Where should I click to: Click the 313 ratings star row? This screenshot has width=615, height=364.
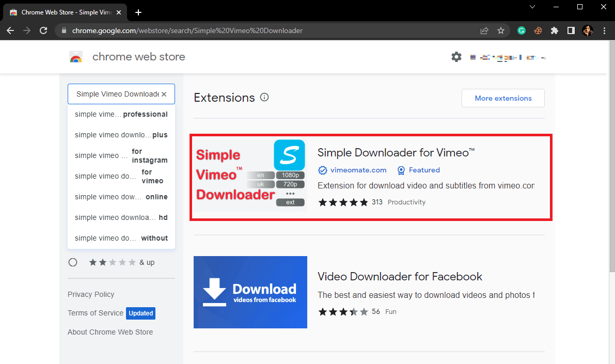point(343,202)
